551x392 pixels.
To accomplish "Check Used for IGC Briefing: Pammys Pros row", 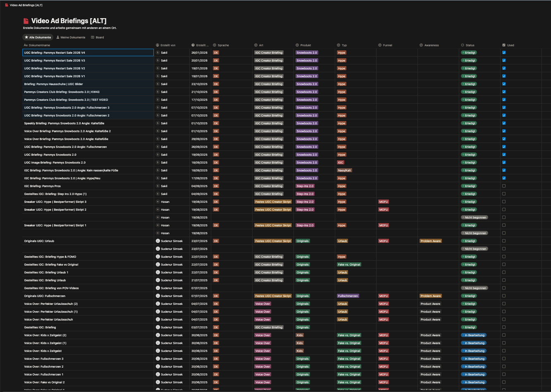I will (504, 186).
